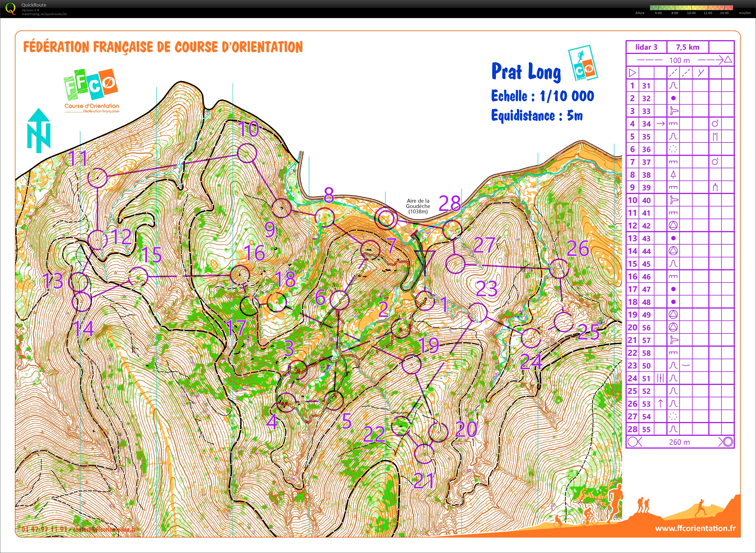Viewport: 756px width, 553px height.
Task: Click control code 56 in the description table
Action: [x=646, y=327]
